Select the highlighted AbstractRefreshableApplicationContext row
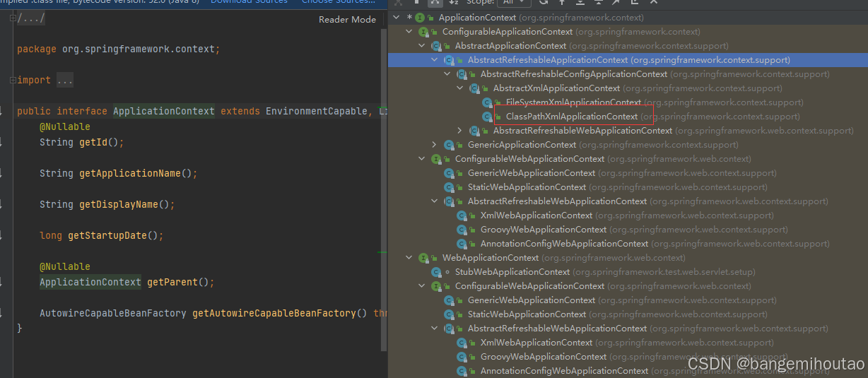 click(x=628, y=60)
